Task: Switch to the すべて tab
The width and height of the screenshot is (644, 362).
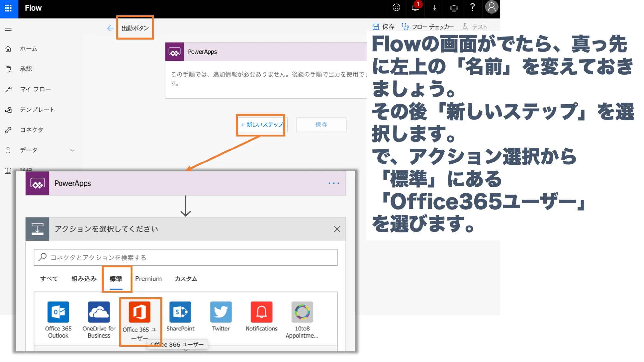Action: tap(49, 279)
